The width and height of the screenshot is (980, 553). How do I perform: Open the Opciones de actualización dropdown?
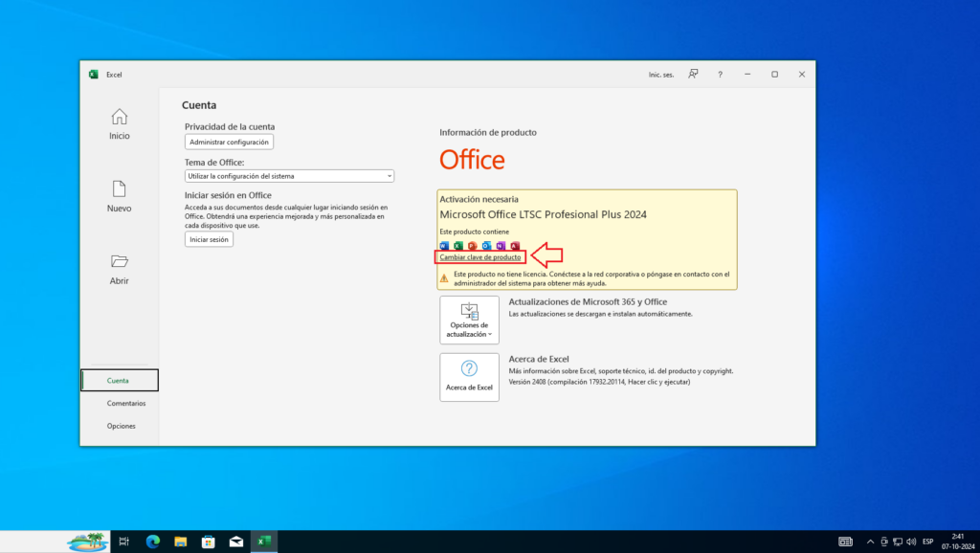click(x=469, y=320)
